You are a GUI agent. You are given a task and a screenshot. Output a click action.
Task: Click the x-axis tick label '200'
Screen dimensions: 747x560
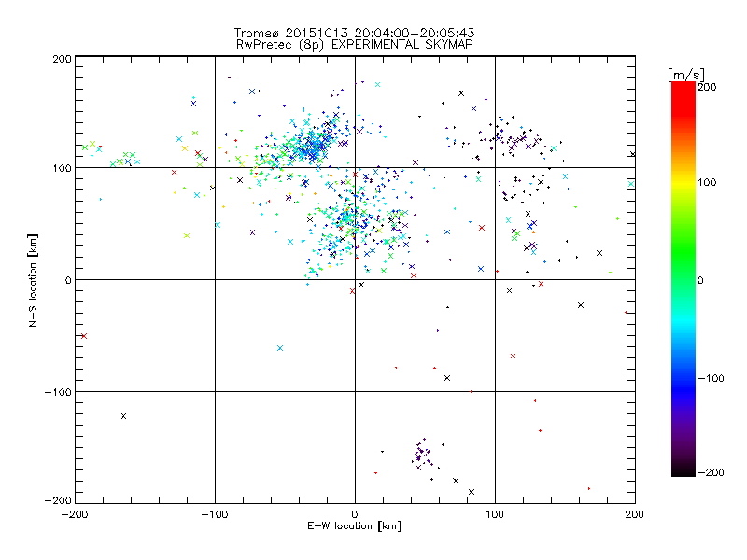(635, 514)
